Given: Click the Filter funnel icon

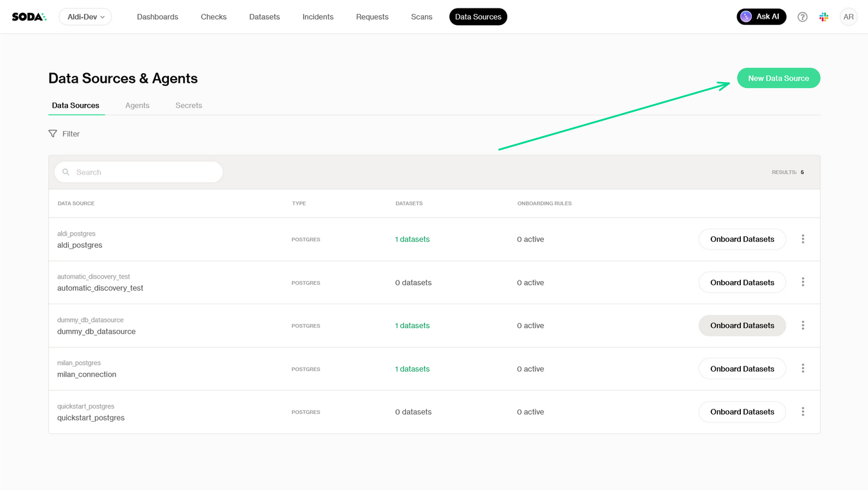Looking at the screenshot, I should coord(53,134).
